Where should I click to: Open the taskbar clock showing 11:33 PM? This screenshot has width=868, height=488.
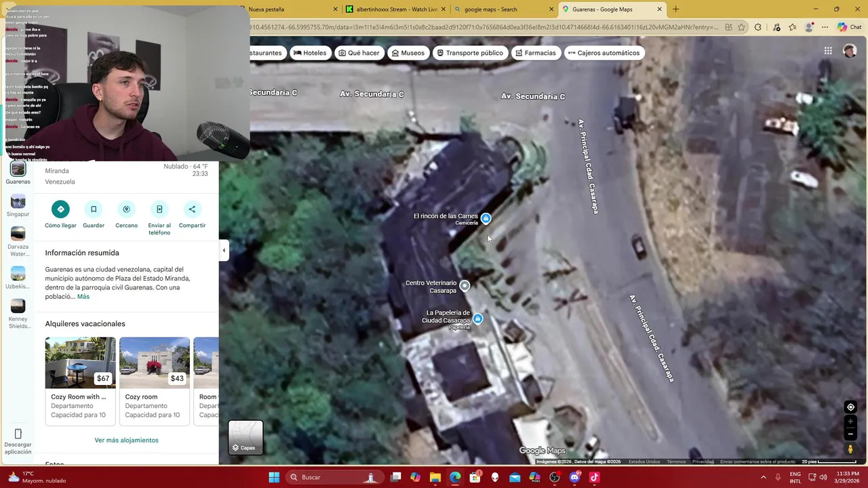click(x=848, y=477)
